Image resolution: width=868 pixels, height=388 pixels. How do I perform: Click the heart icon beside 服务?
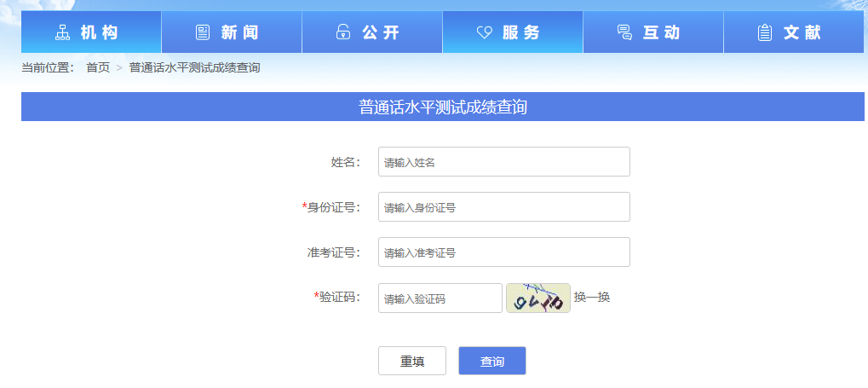click(x=484, y=33)
